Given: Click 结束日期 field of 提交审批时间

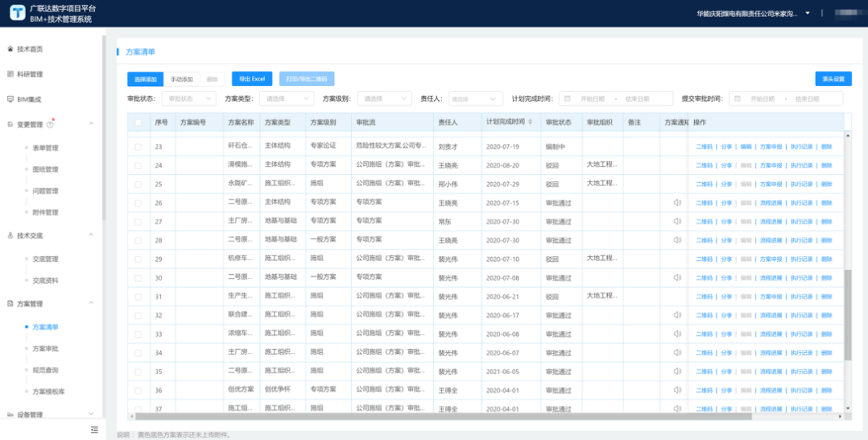Looking at the screenshot, I should pos(806,98).
